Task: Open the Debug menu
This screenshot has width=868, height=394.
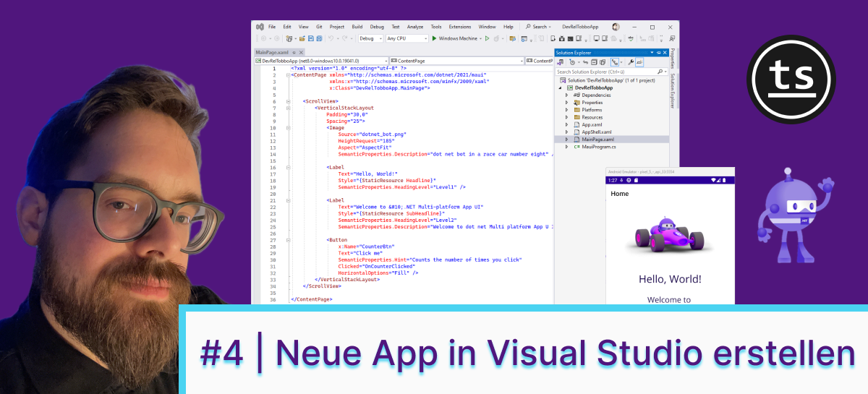Action: click(x=377, y=27)
